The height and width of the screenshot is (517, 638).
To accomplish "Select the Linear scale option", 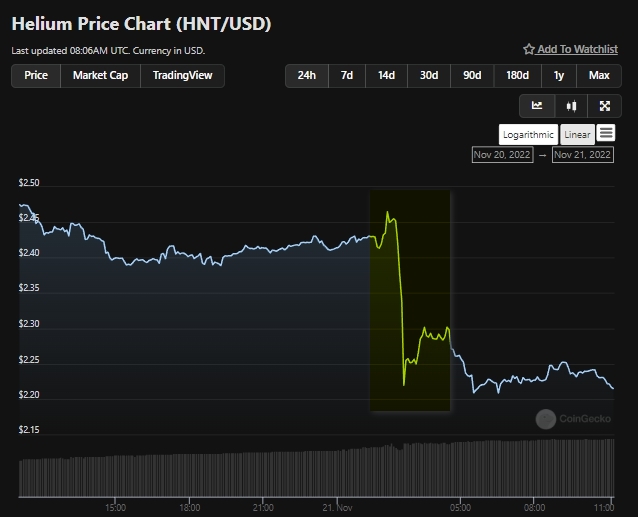I will click(x=577, y=134).
